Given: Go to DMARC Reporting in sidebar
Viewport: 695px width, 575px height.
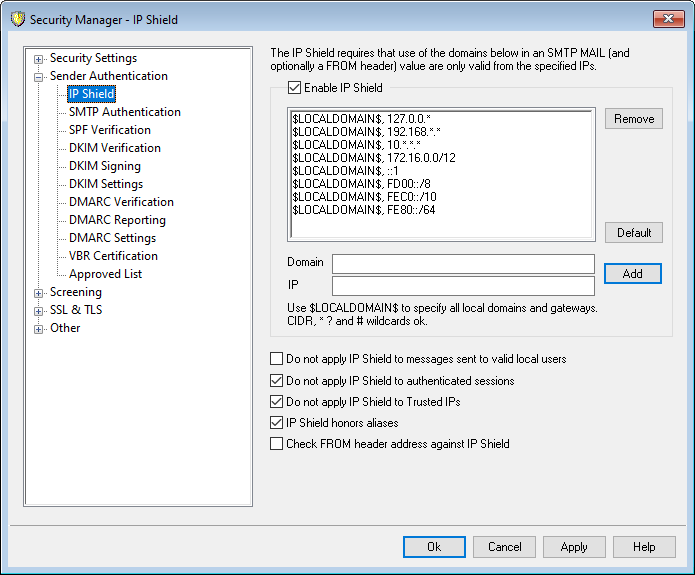Looking at the screenshot, I should click(117, 220).
